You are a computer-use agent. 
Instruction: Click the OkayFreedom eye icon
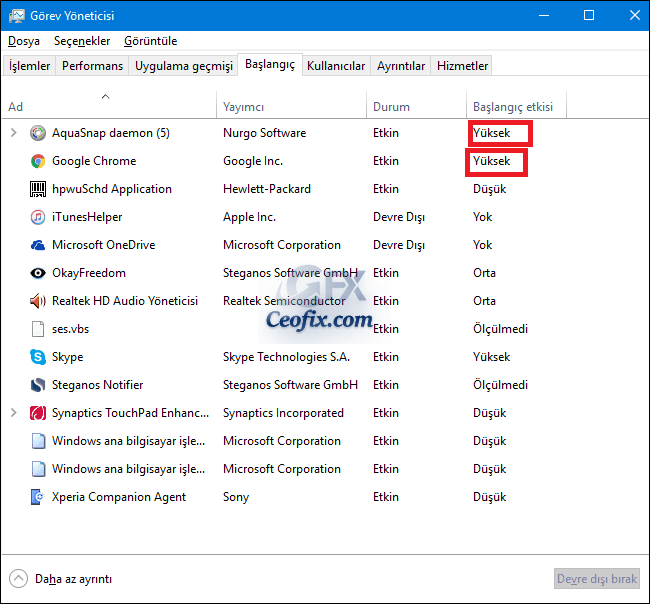click(38, 273)
